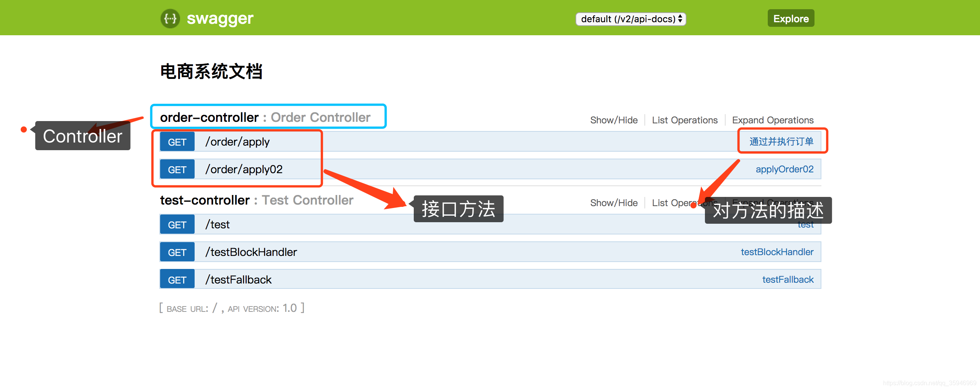Open the /testBlockHandler endpoint path
The height and width of the screenshot is (390, 980).
[x=251, y=252]
